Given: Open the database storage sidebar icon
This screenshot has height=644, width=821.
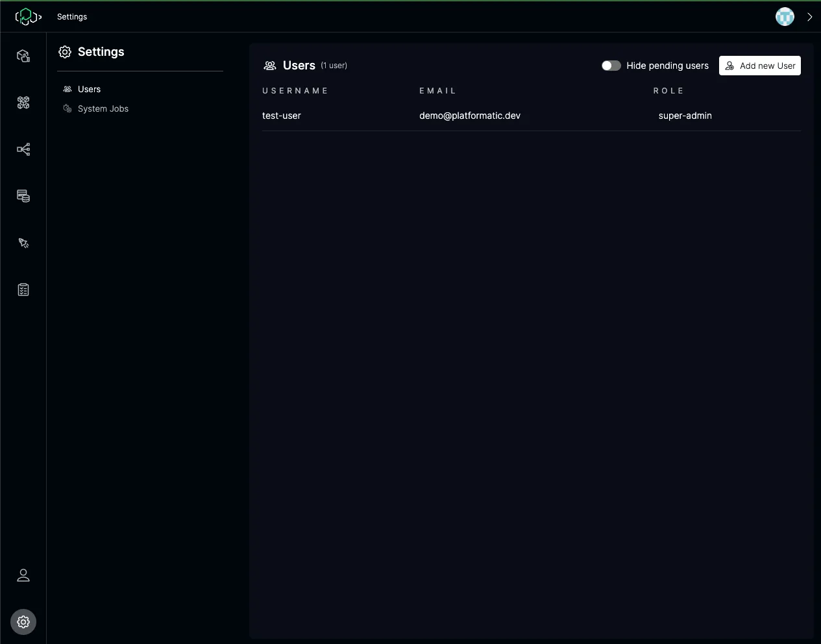Looking at the screenshot, I should point(23,196).
